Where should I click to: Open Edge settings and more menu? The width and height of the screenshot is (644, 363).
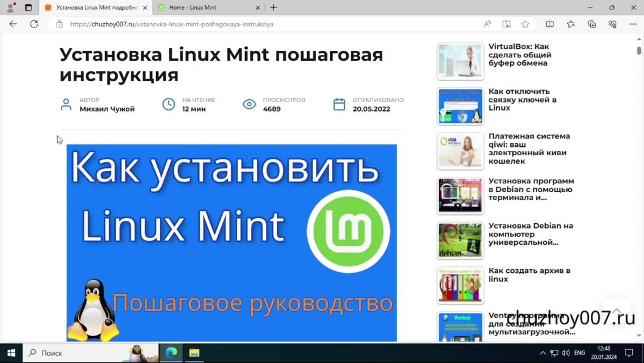633,24
